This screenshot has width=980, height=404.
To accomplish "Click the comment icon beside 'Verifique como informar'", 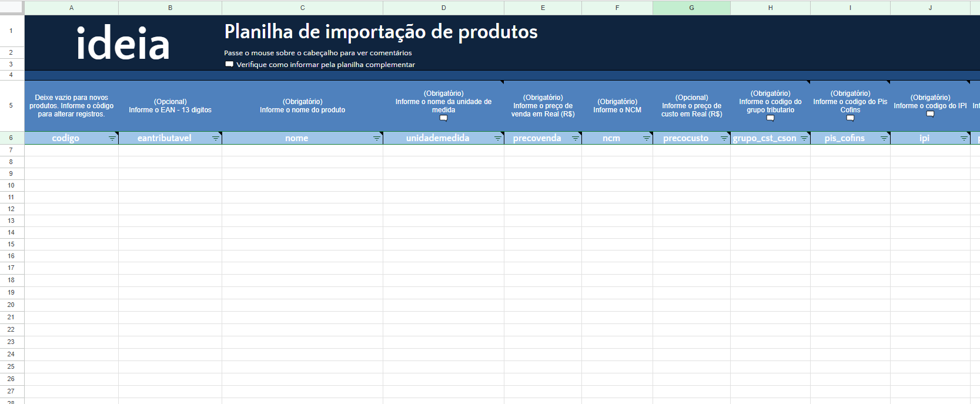I will click(x=229, y=64).
